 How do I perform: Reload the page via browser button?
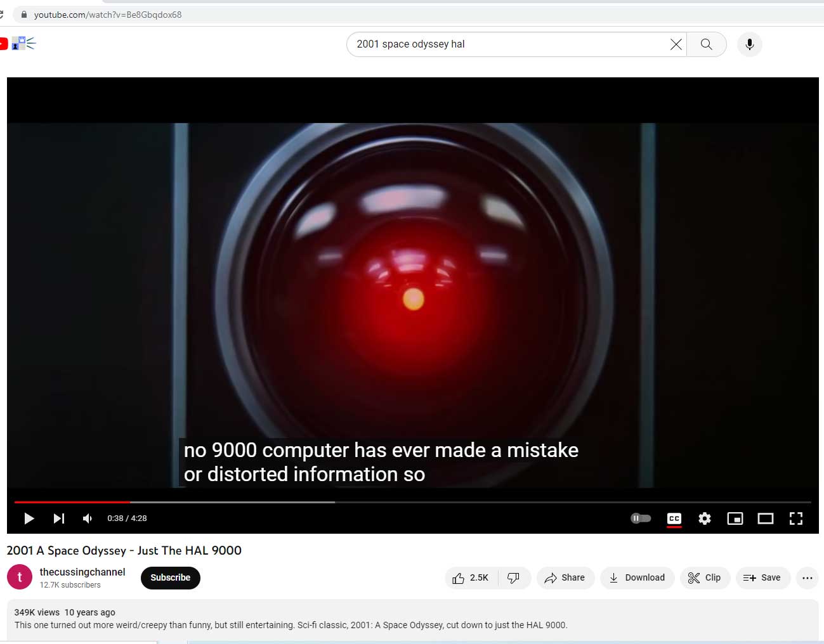[x=1, y=15]
